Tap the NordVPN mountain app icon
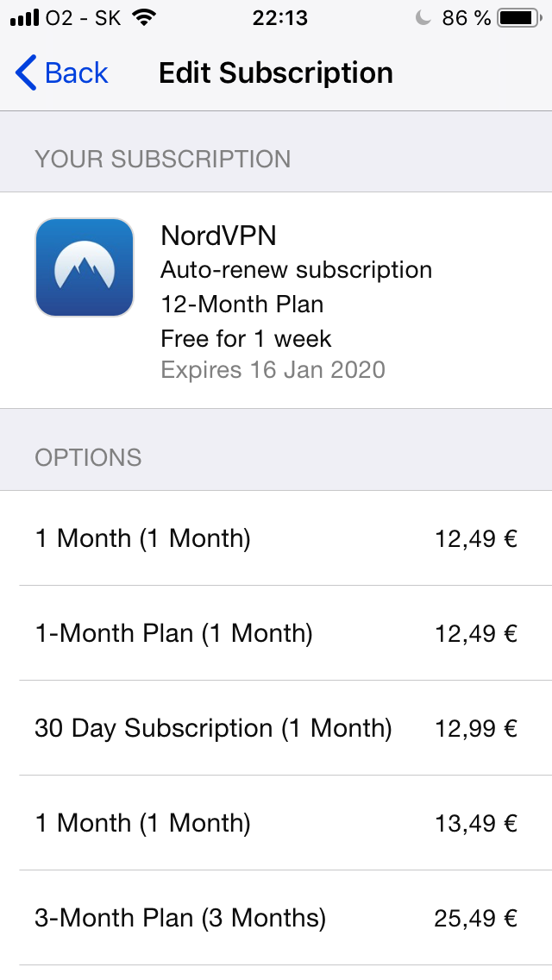The height and width of the screenshot is (980, 552). (85, 267)
